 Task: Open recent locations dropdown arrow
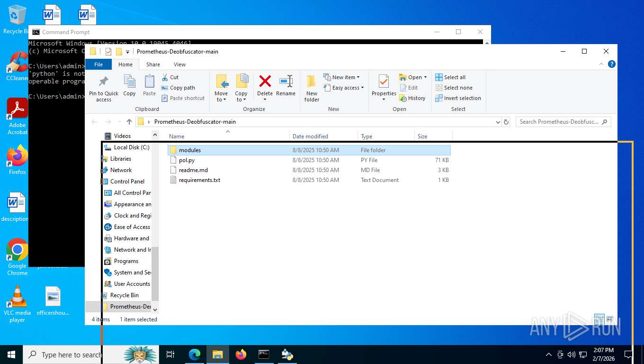[119, 122]
